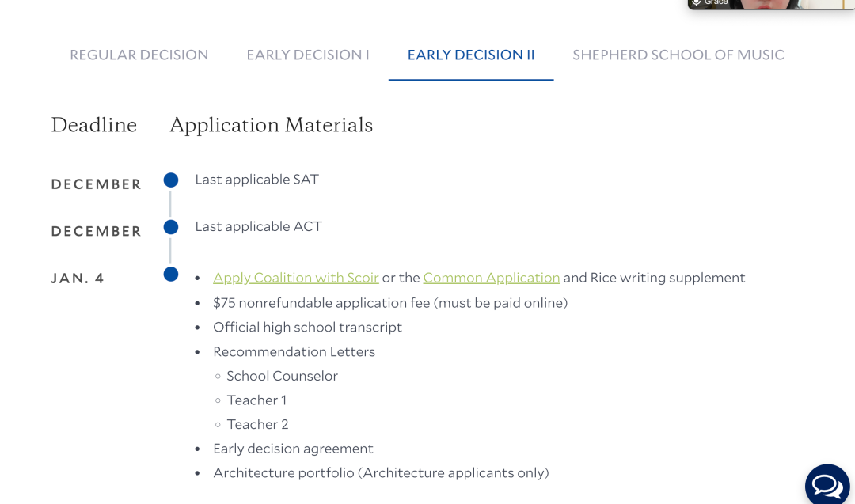Click the microphone icon in video overlay

click(x=697, y=2)
